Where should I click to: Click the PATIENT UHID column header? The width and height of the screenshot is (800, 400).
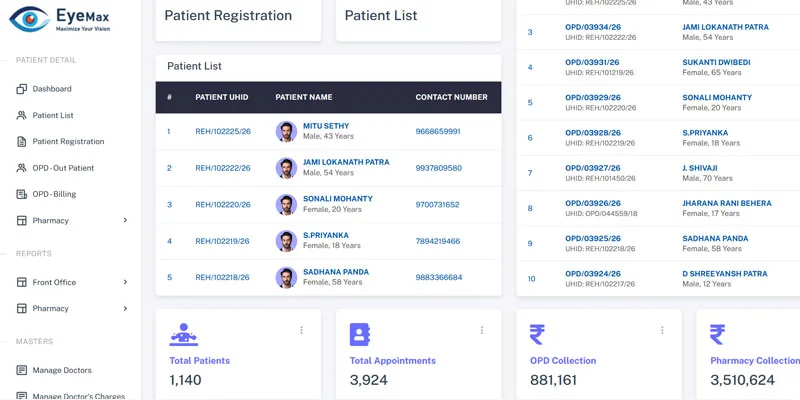click(x=222, y=97)
